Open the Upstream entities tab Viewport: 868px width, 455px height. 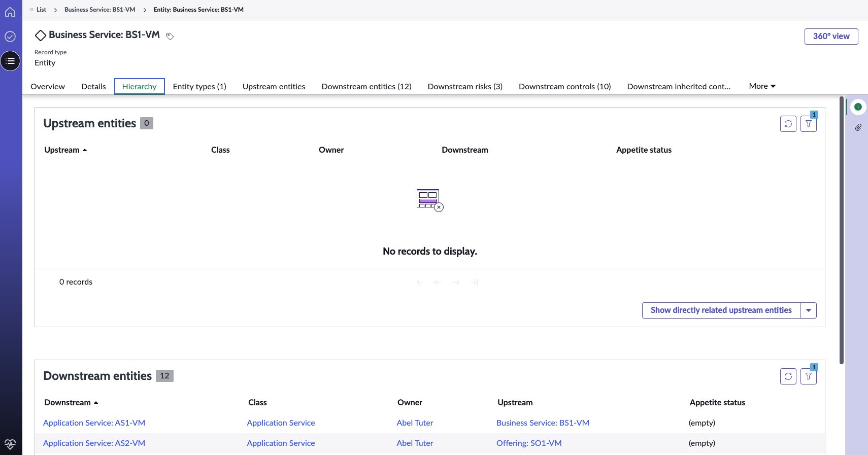[x=274, y=87]
